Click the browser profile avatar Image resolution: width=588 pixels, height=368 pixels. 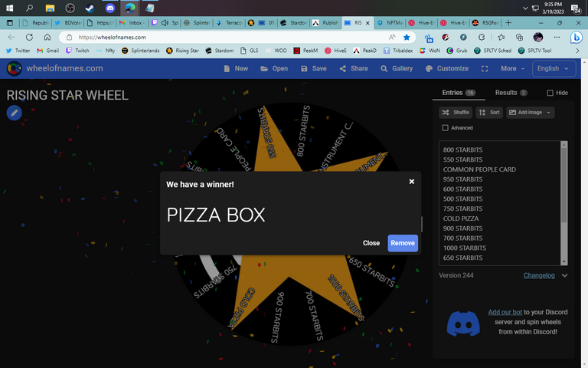point(538,37)
